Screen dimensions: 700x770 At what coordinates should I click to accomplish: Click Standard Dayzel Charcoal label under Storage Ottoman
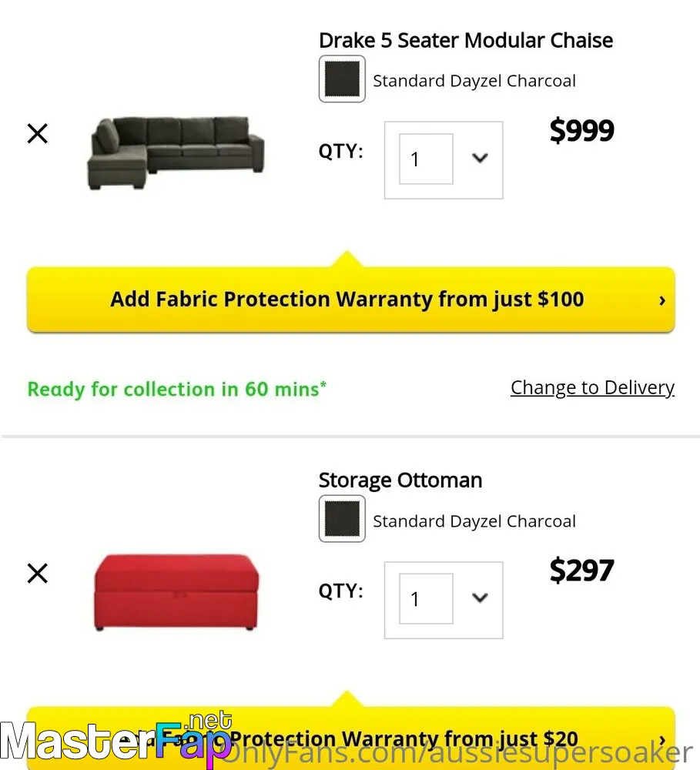[474, 521]
